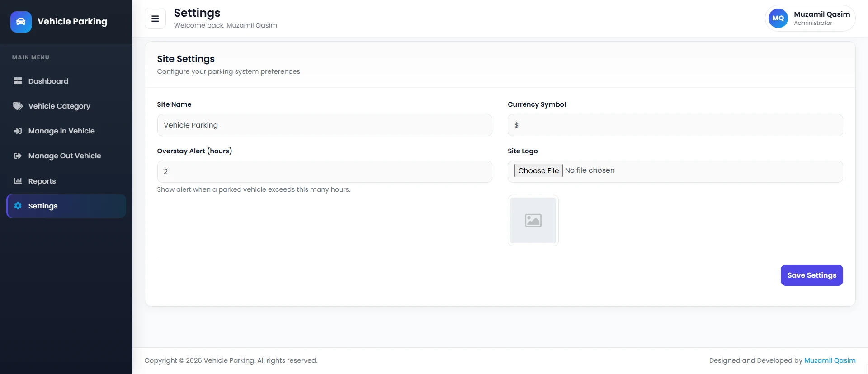Click the 'Site Logo' label
Screen dimensions: 868x374
523,151
